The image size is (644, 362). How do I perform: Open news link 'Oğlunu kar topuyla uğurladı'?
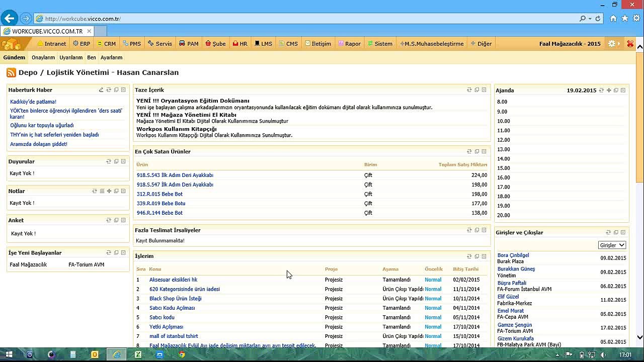(42, 126)
